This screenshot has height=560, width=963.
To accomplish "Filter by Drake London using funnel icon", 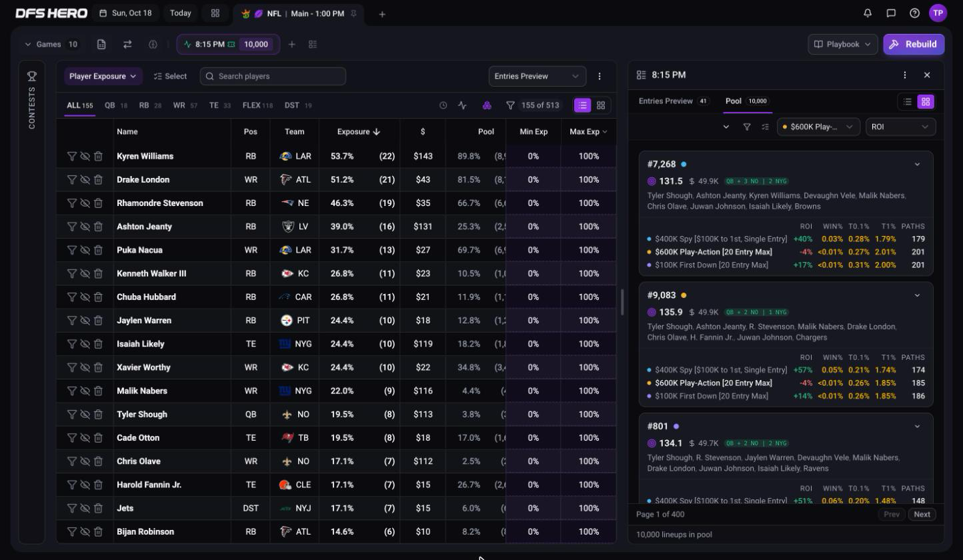I will click(x=71, y=179).
